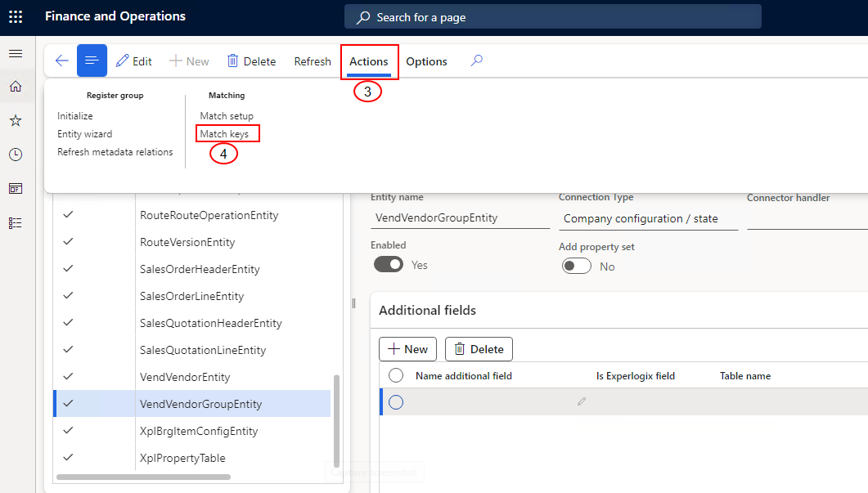Viewport: 868px width, 493px height.
Task: Toggle the Add property set switch
Action: pyautogui.click(x=576, y=267)
